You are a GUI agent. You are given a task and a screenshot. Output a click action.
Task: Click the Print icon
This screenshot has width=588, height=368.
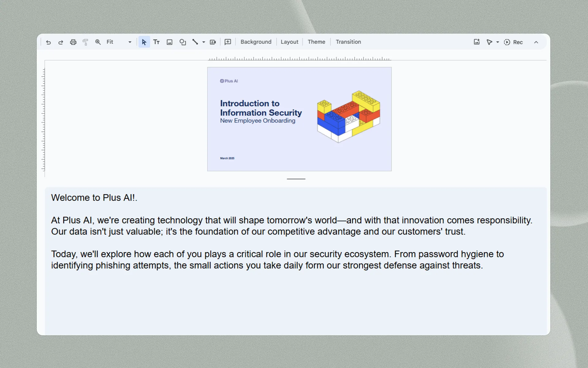[73, 42]
